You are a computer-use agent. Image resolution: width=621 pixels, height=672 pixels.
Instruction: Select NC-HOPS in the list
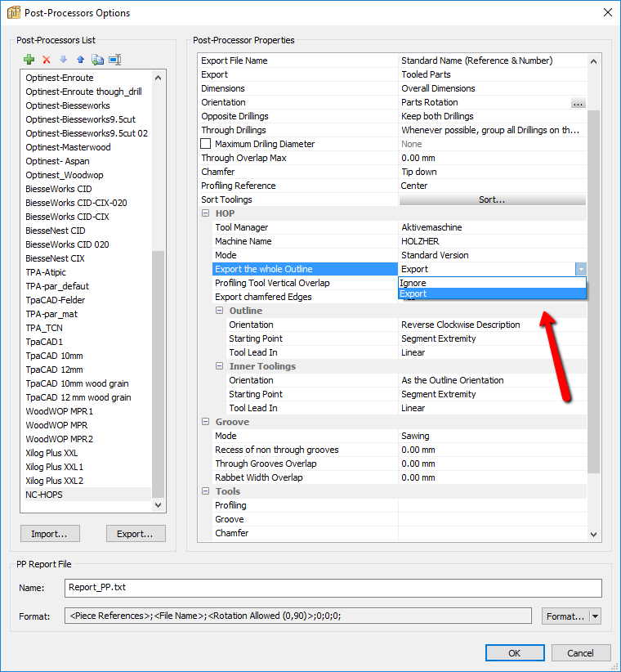pos(87,495)
